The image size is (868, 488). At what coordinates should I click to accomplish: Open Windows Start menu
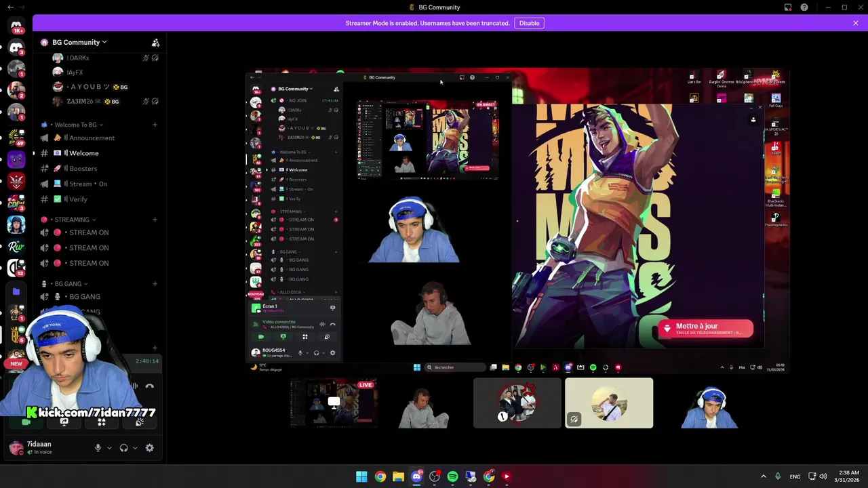pyautogui.click(x=361, y=476)
